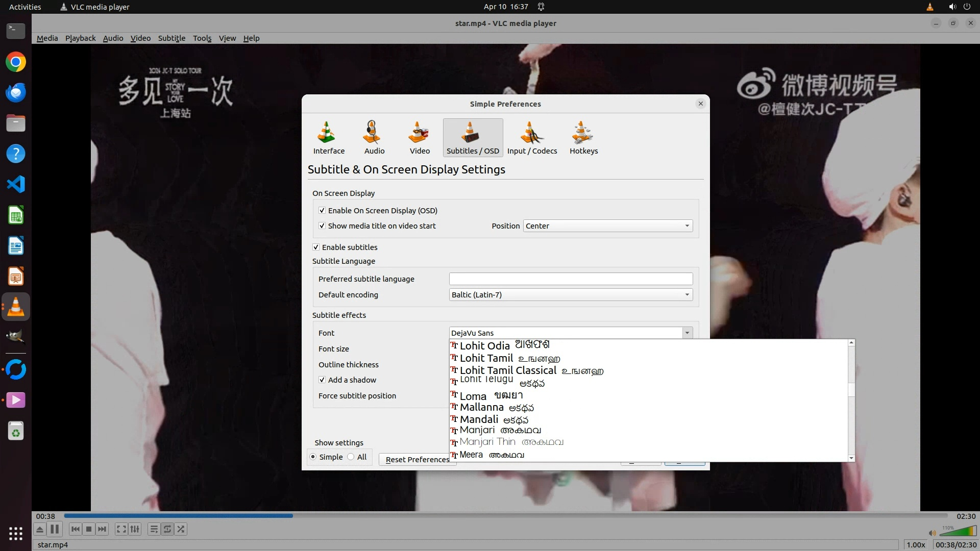Disable Enable On Screen Display checkbox
The width and height of the screenshot is (980, 551).
[322, 211]
